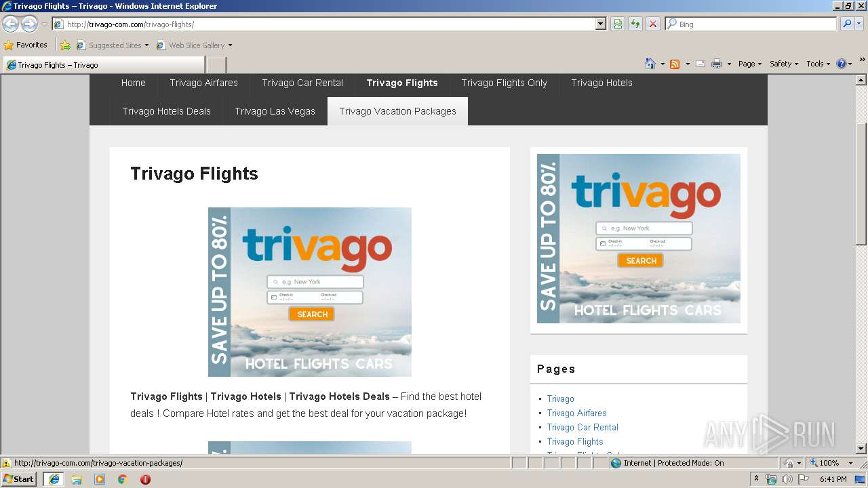Click the Trivago link in Pages
Screen dimensions: 868x488
560,399
